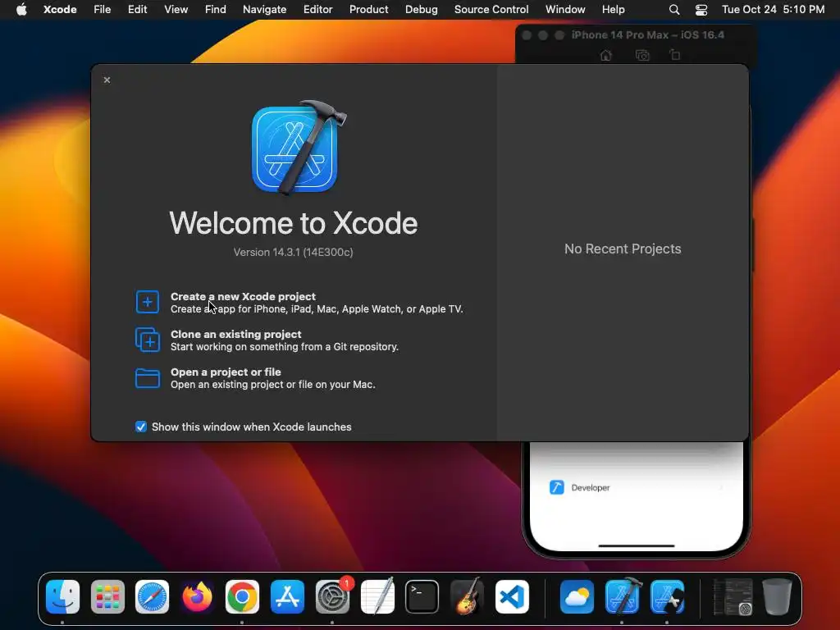Close the Welcome to Xcode window
Viewport: 840px width, 630px height.
coord(107,80)
